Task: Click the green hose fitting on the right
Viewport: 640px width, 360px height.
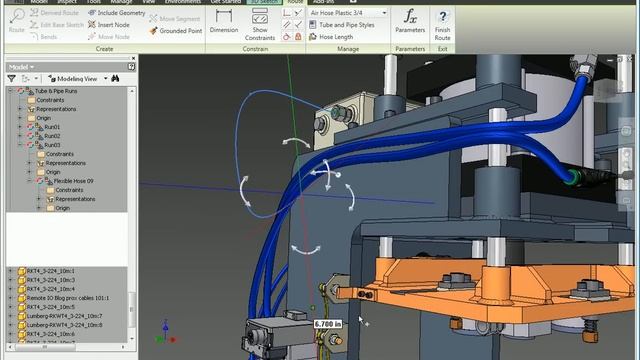Action: tap(575, 177)
